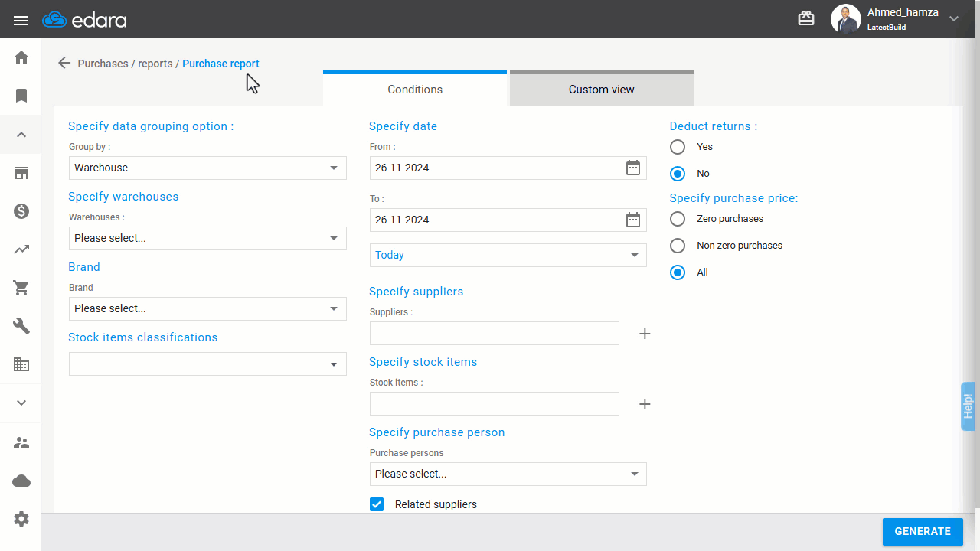Image resolution: width=980 pixels, height=551 pixels.
Task: Open the cloud icon in sidebar
Action: (x=21, y=481)
